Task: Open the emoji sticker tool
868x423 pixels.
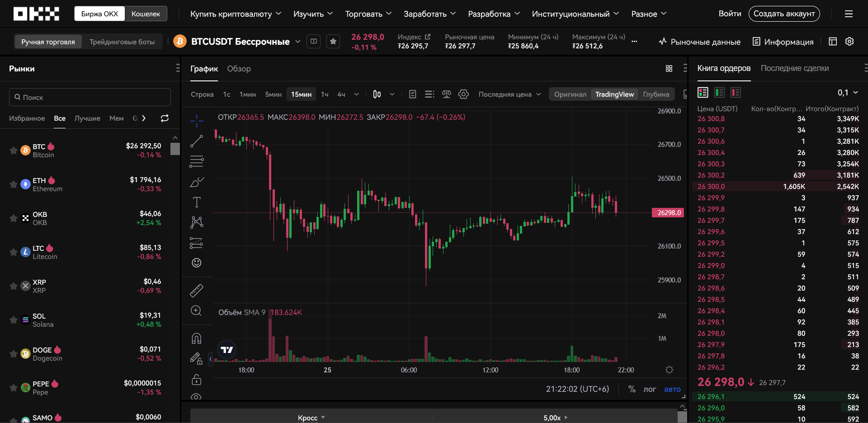Action: pyautogui.click(x=196, y=263)
